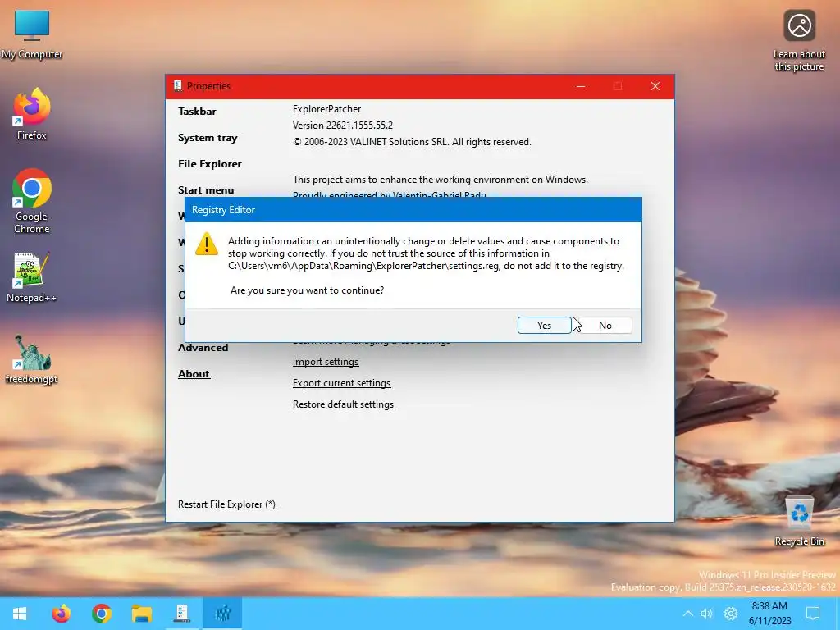Click Restart File Explorer (*) link
Screen dimensions: 840x630
click(x=227, y=504)
